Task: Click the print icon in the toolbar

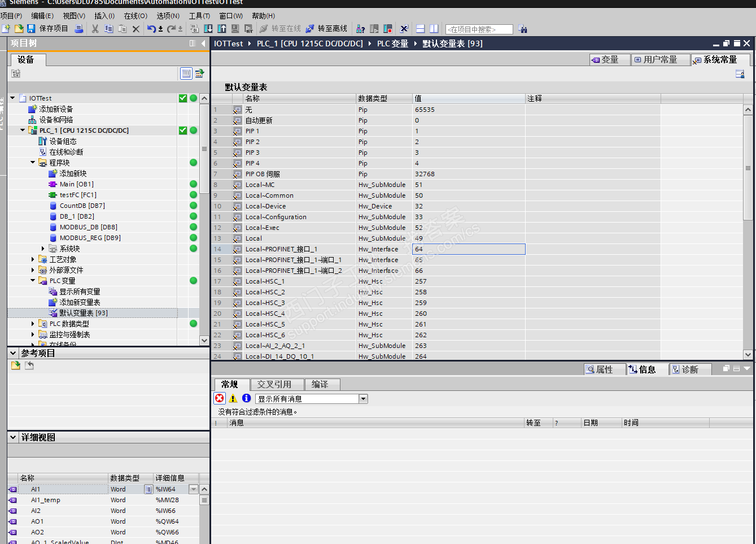Action: pos(79,28)
